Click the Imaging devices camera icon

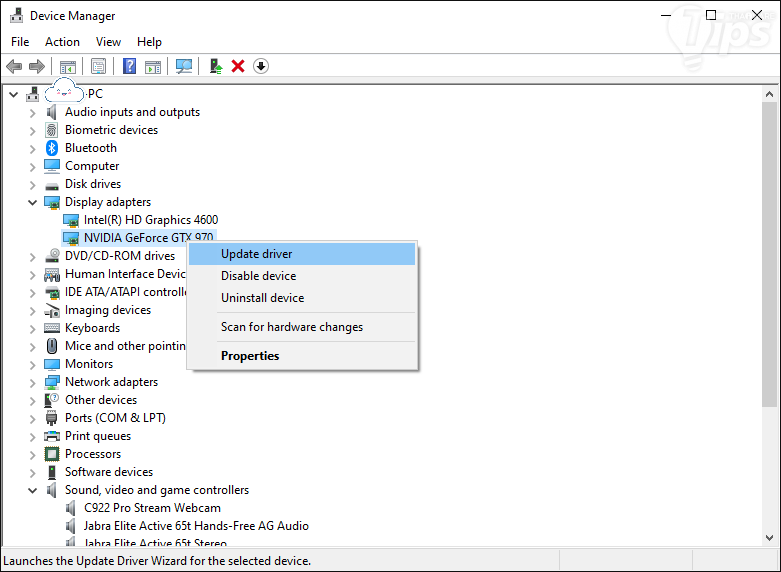point(52,310)
